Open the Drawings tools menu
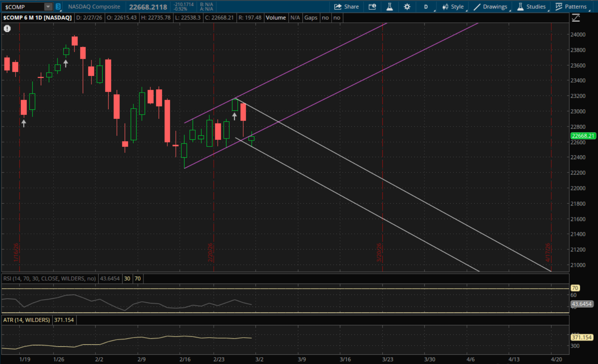598x364 pixels. [x=491, y=7]
